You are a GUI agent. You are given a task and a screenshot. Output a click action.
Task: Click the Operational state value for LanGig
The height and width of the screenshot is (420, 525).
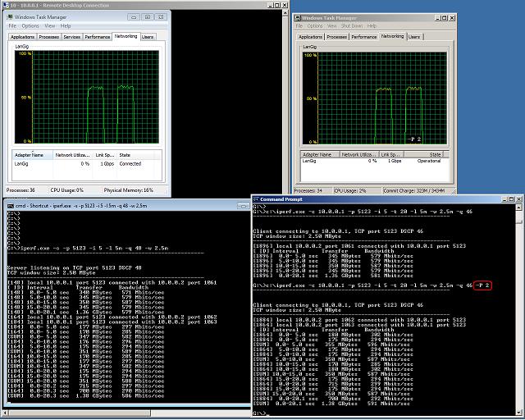click(x=429, y=161)
